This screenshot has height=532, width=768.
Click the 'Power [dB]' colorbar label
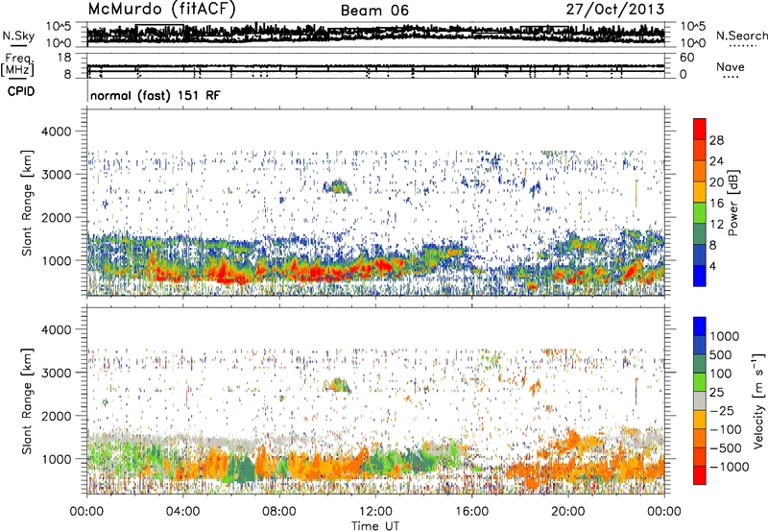coord(732,203)
